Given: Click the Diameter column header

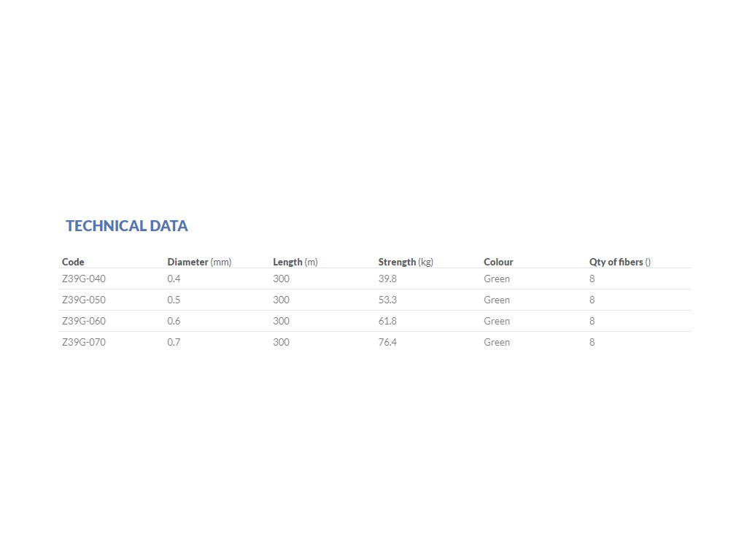Looking at the screenshot, I should pyautogui.click(x=199, y=262).
